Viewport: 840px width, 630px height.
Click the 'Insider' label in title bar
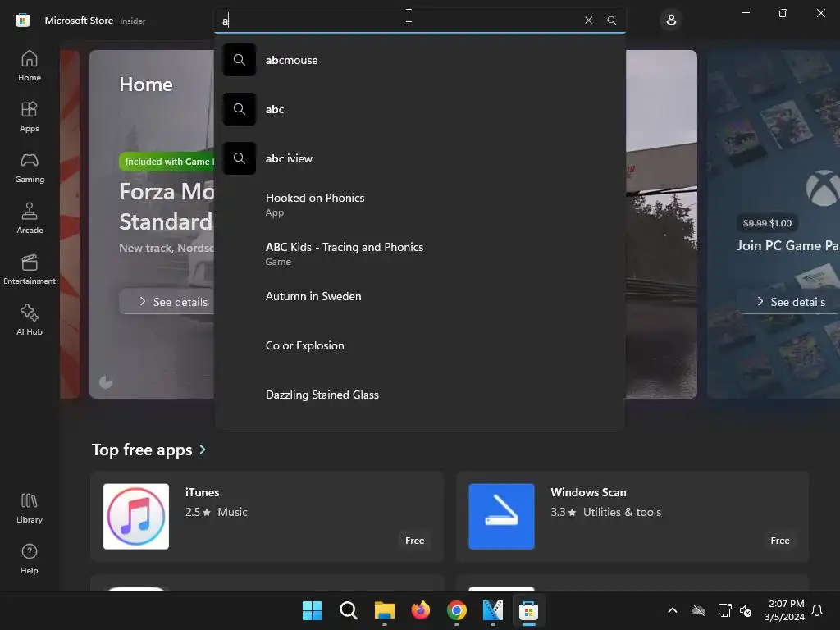click(x=132, y=21)
